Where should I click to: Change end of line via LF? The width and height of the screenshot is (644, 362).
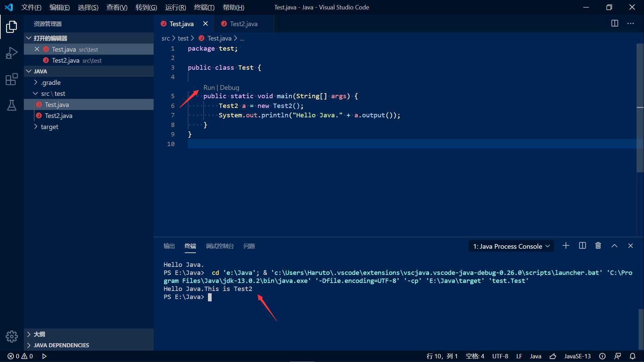click(x=519, y=356)
